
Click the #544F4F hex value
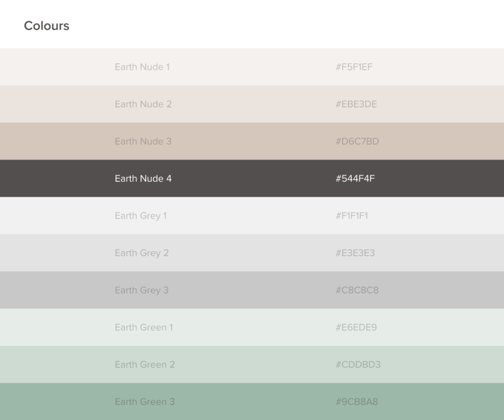pos(355,178)
